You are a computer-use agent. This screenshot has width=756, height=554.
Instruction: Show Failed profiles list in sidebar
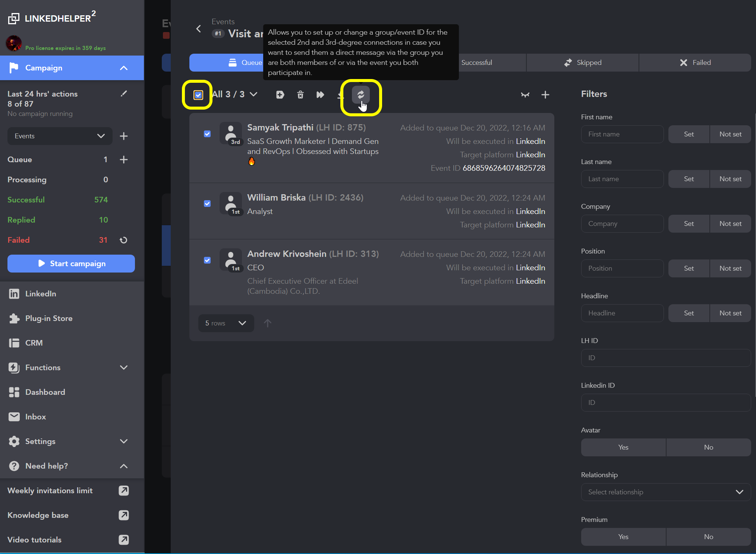point(58,240)
